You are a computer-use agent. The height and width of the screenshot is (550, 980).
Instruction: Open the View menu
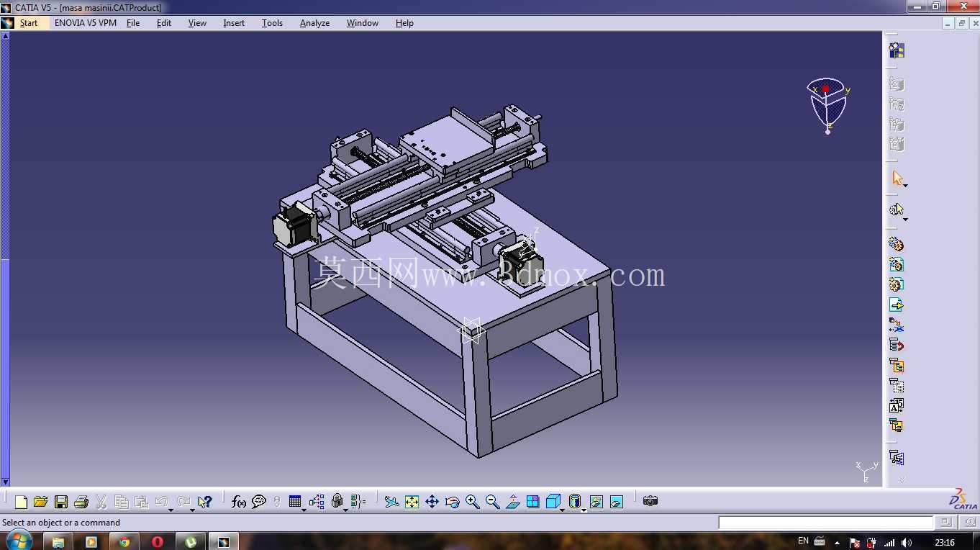(x=197, y=23)
